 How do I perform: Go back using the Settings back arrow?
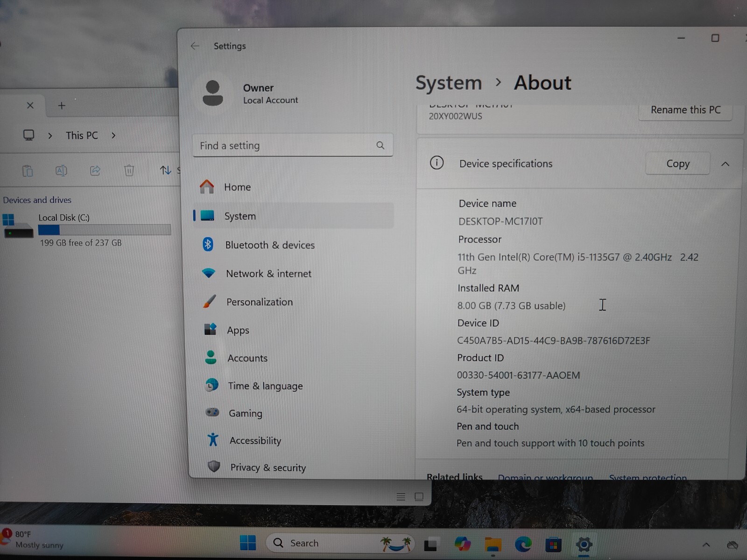pyautogui.click(x=195, y=46)
